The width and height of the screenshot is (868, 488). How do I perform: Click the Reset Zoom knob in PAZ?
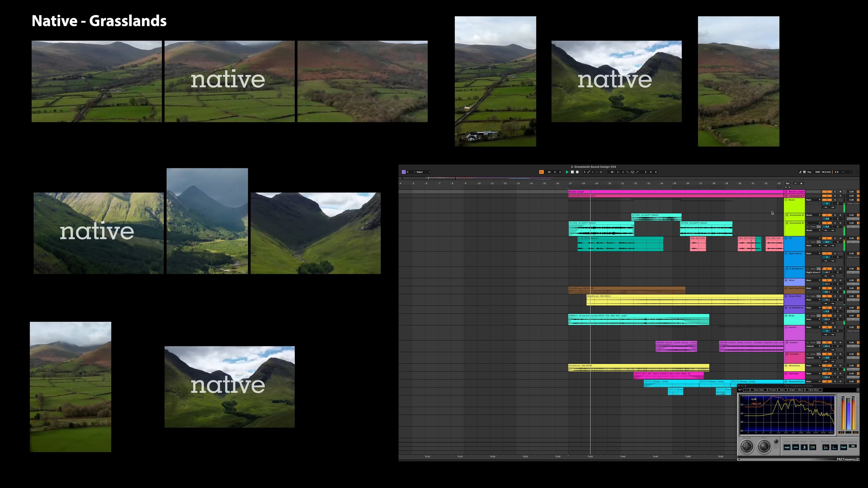[x=776, y=441]
